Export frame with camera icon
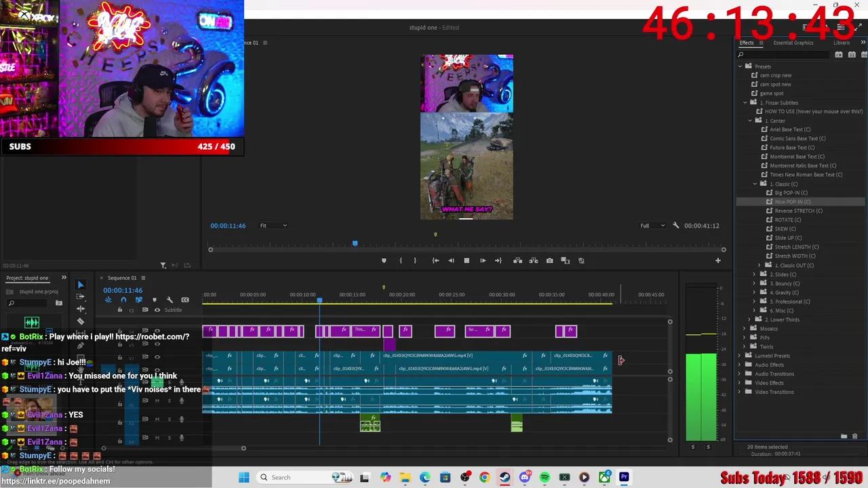Image resolution: width=868 pixels, height=488 pixels. (549, 260)
